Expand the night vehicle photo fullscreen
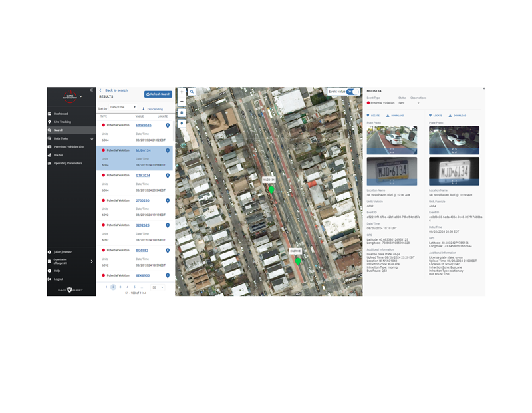The width and height of the screenshot is (532, 413). click(454, 151)
